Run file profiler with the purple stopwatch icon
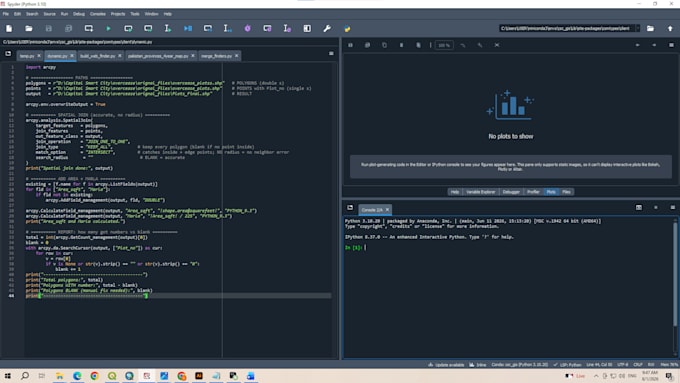Viewport: 680px width, 383px height. (x=247, y=29)
